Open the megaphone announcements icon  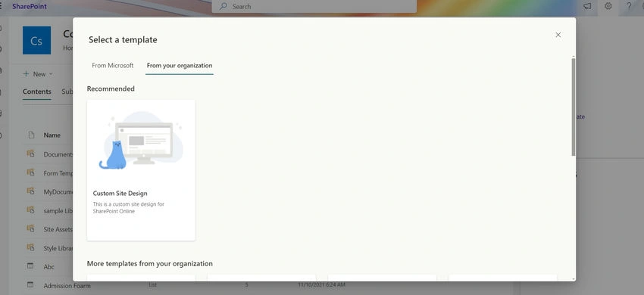588,7
